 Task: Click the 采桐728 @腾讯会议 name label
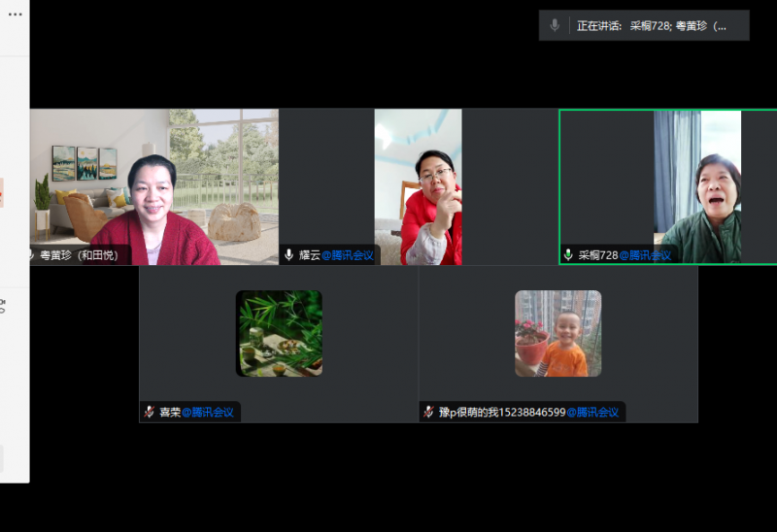pos(625,255)
